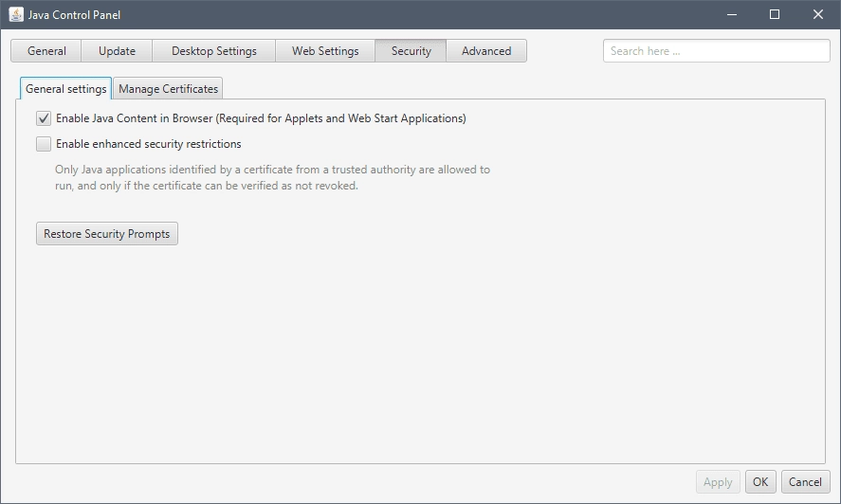Switch to the Update tab
The width and height of the screenshot is (841, 504).
click(x=117, y=51)
